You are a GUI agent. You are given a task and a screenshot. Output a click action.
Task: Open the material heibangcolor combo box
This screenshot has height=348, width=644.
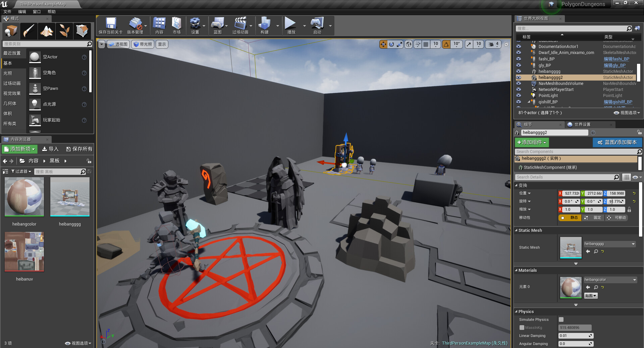(x=610, y=280)
